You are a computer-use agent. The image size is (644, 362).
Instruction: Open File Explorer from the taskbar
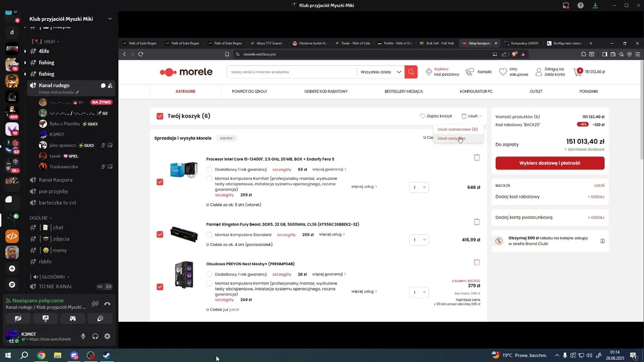pos(58,355)
